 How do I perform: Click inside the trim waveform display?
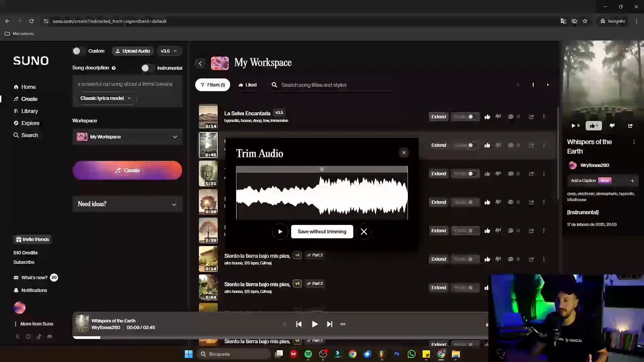click(x=322, y=196)
